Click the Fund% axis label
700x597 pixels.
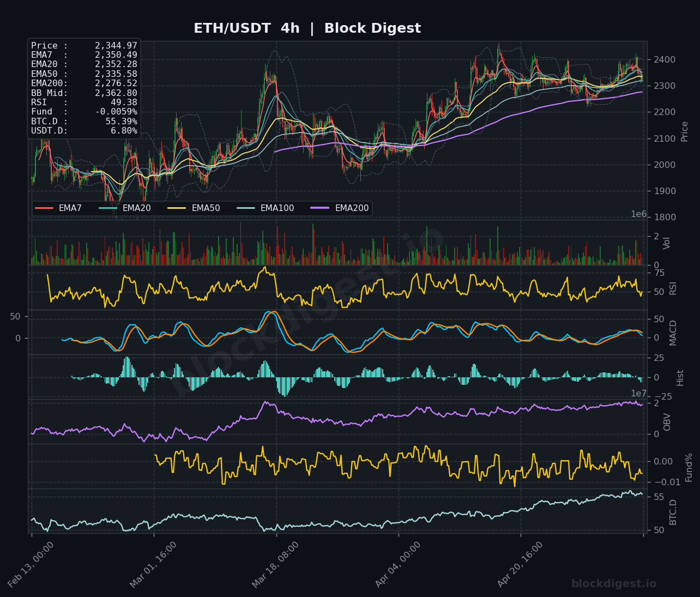[x=689, y=467]
